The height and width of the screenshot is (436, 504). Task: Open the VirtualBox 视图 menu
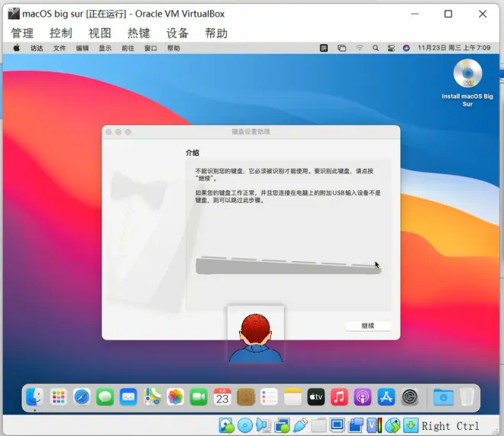coord(99,33)
